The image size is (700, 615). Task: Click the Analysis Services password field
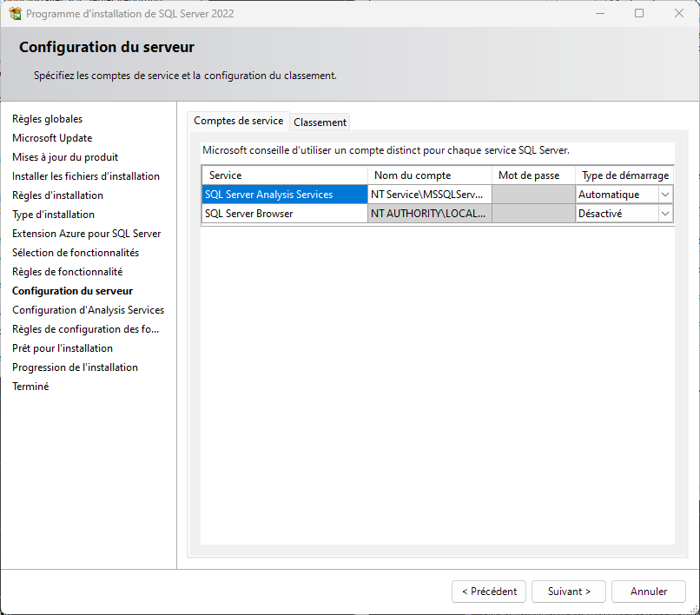pyautogui.click(x=533, y=195)
